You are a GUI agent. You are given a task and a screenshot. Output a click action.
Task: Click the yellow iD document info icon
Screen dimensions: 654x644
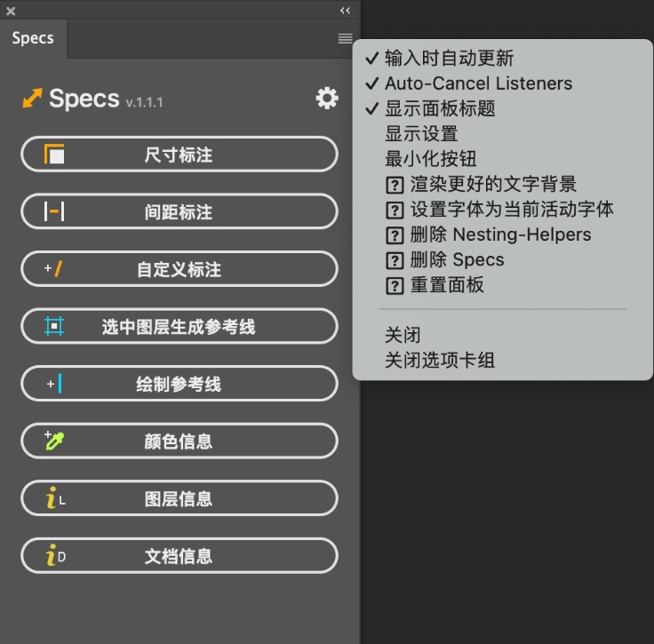(55, 555)
